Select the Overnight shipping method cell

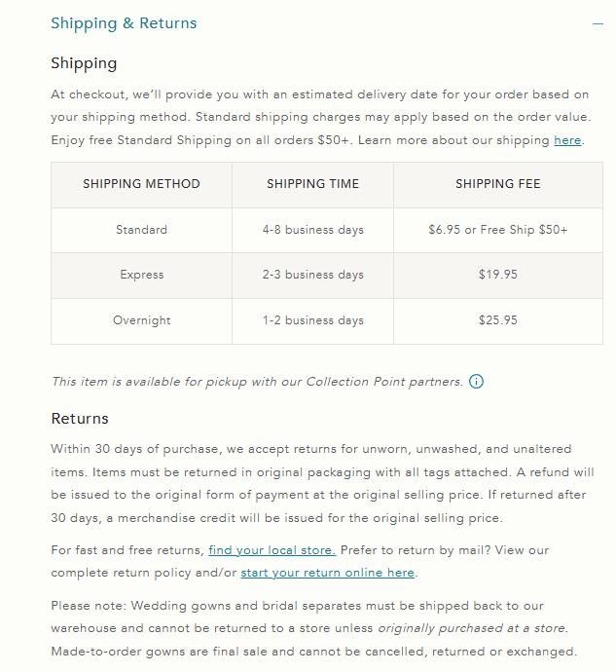click(x=141, y=320)
